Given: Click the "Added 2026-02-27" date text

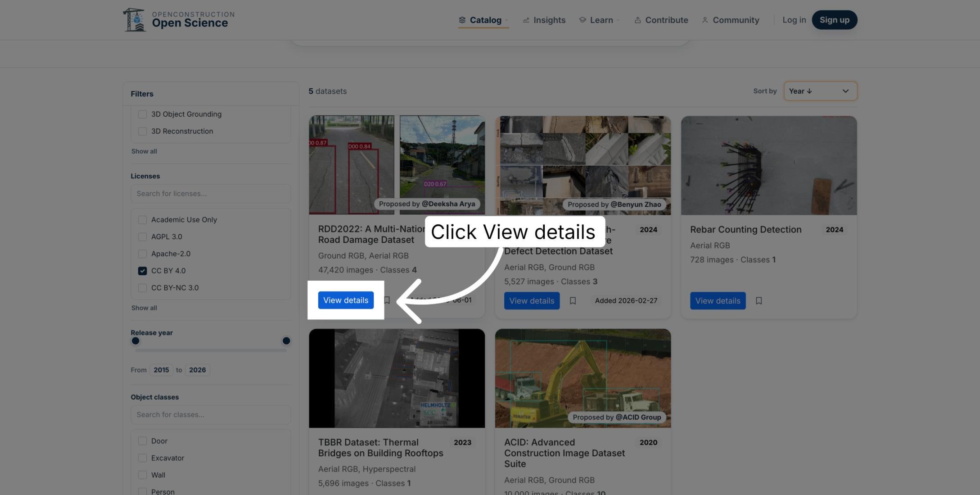Looking at the screenshot, I should (626, 301).
